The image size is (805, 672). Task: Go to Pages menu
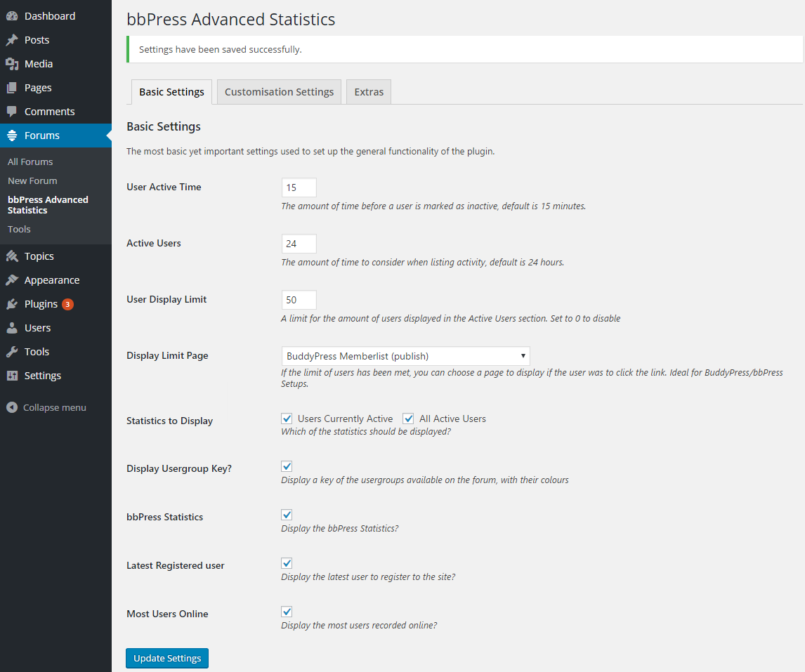(x=55, y=88)
